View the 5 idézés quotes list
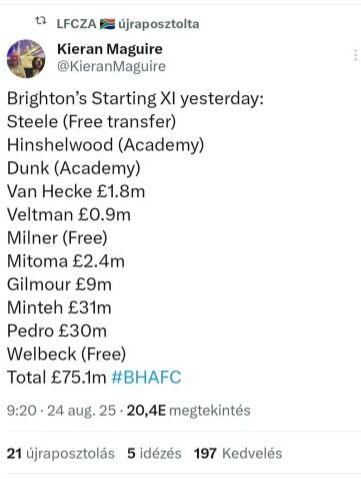Screen dimensions: 361x479 pyautogui.click(x=154, y=453)
